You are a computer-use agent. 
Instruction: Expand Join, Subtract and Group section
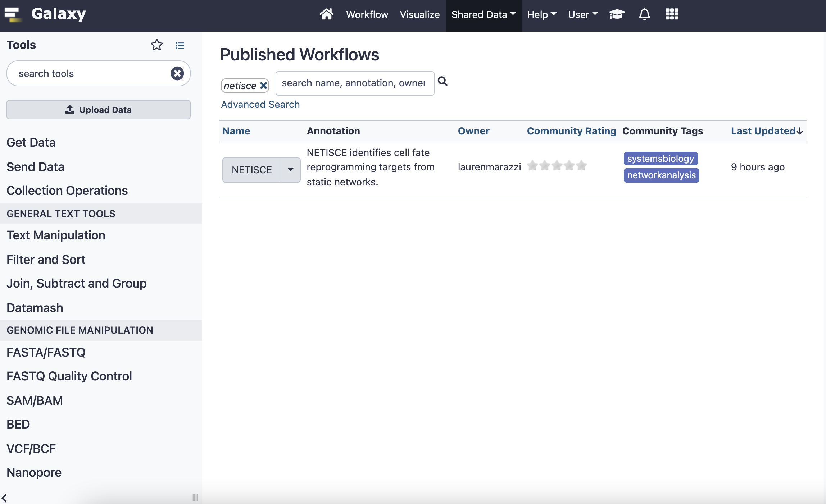pos(77,283)
